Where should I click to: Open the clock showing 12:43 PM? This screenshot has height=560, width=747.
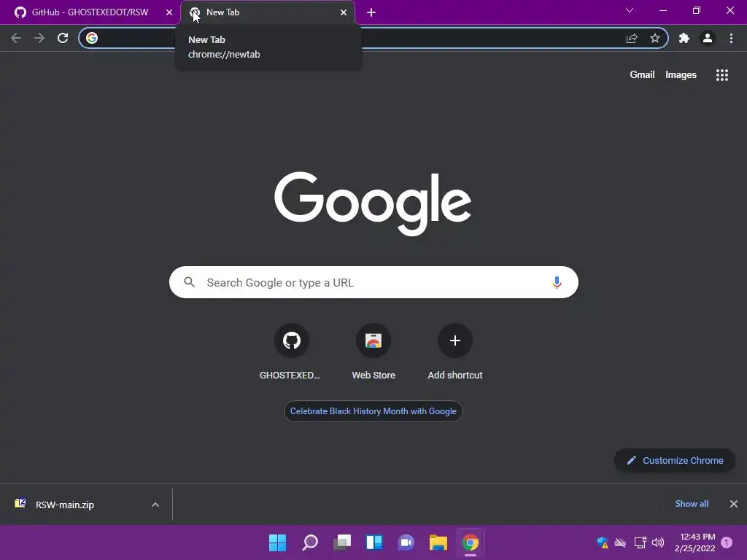tap(694, 542)
